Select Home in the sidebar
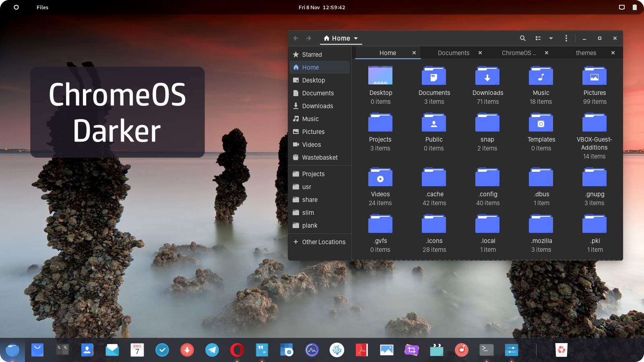The width and height of the screenshot is (644, 362). coord(320,67)
